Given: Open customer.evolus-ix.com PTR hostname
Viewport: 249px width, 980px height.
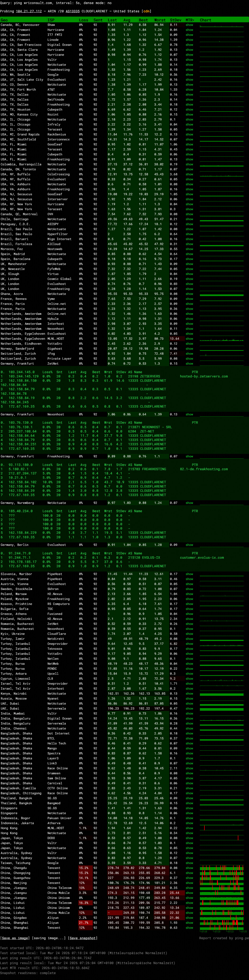Looking at the screenshot, I should [x=202, y=558].
